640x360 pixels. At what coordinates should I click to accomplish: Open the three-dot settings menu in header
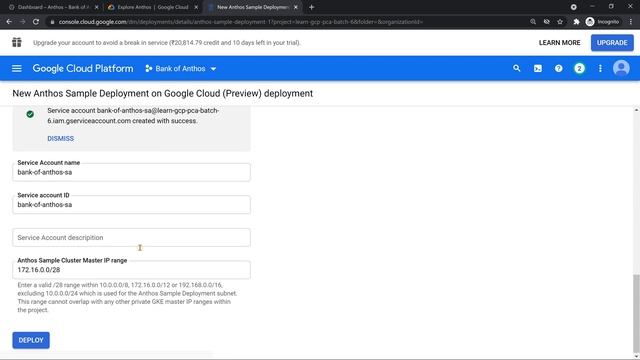tap(600, 69)
